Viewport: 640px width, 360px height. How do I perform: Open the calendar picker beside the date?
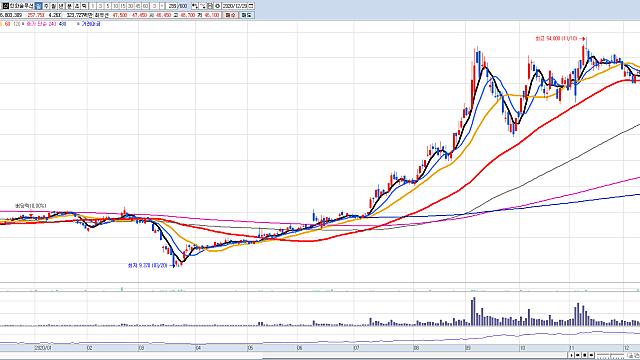point(251,6)
